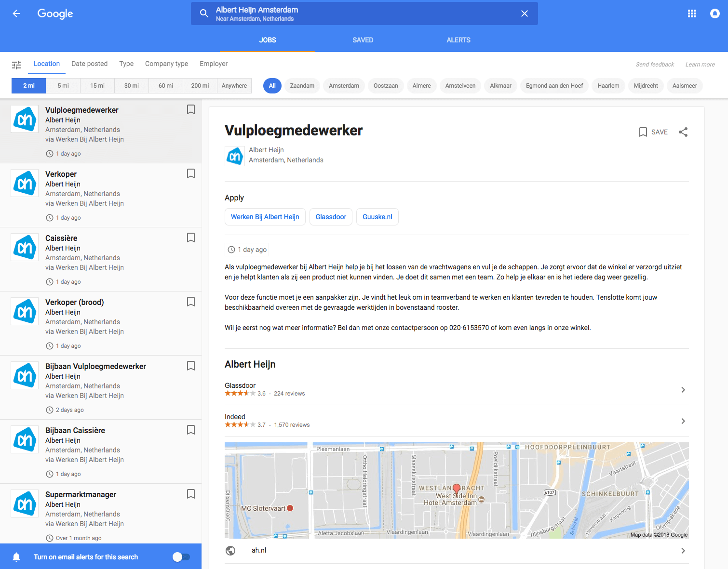
Task: Bookmark the Bijbaan Vulploegmedewerker job
Action: point(191,366)
